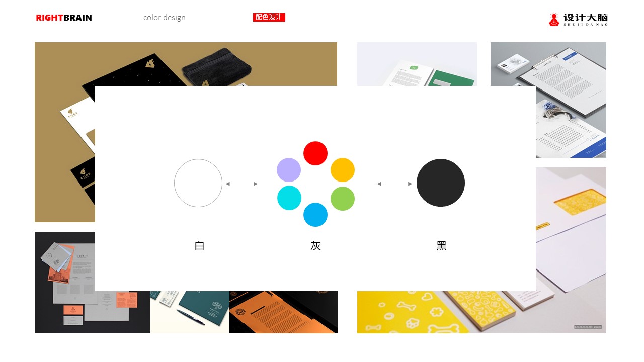Click the 黑 label
The width and height of the screenshot is (644, 362).
[441, 246]
